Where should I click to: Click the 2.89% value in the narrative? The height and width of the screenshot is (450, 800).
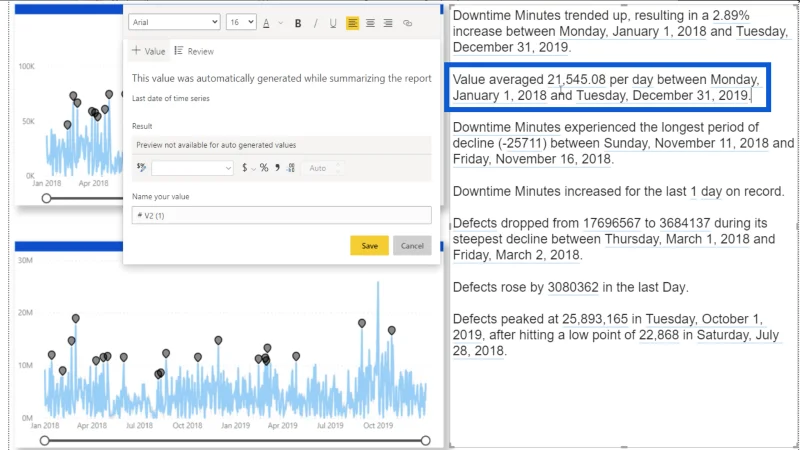pyautogui.click(x=731, y=15)
